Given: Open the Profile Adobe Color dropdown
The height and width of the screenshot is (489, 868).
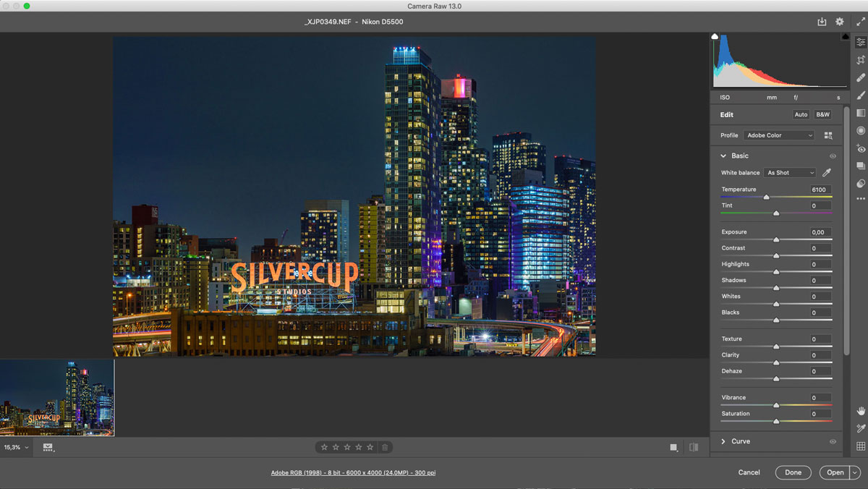Looking at the screenshot, I should pos(779,135).
